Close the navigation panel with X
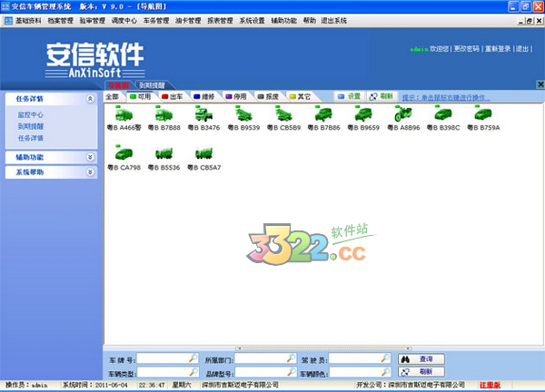Image resolution: width=545 pixels, height=392 pixels. coord(540,84)
